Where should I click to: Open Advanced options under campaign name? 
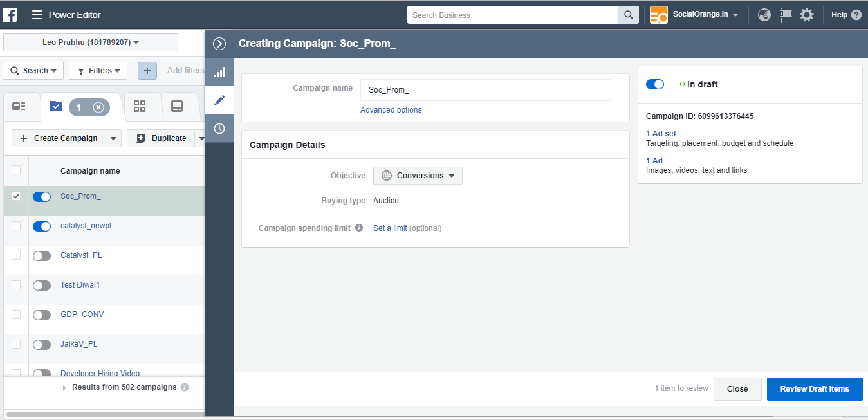391,109
